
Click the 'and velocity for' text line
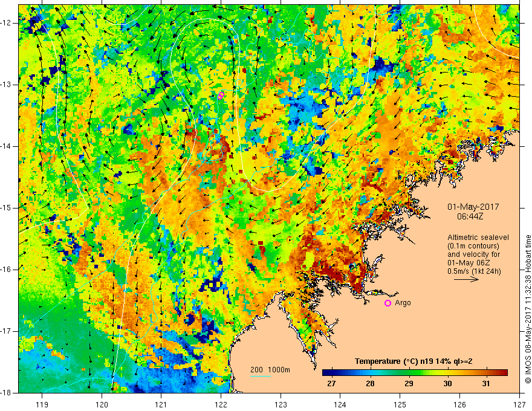click(473, 254)
